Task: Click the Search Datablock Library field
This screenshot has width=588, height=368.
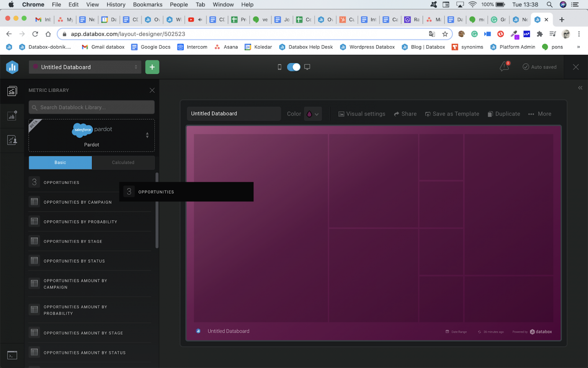Action: click(92, 107)
